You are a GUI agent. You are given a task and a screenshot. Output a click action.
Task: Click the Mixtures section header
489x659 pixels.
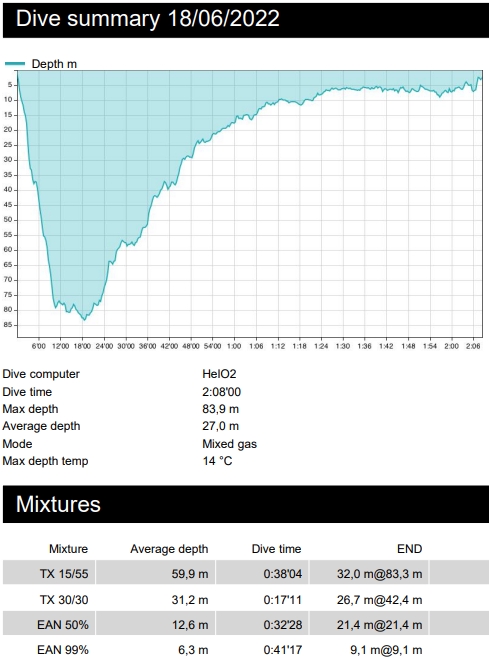[244, 504]
